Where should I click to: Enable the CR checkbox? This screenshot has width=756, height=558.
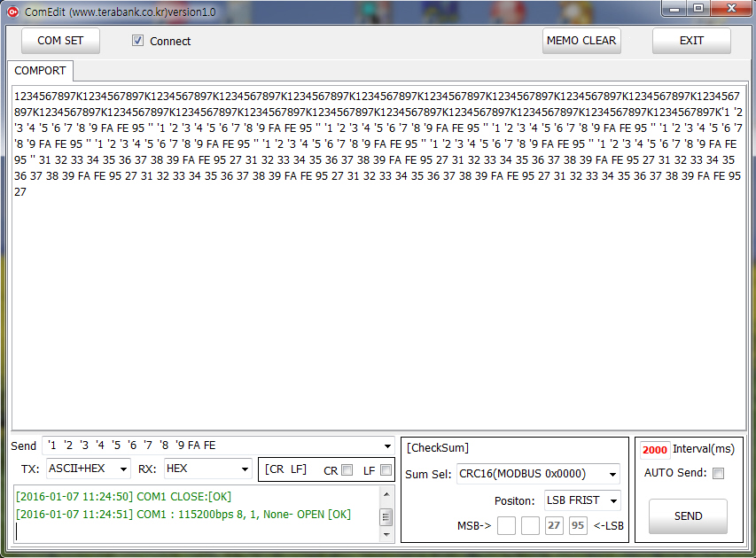point(347,470)
